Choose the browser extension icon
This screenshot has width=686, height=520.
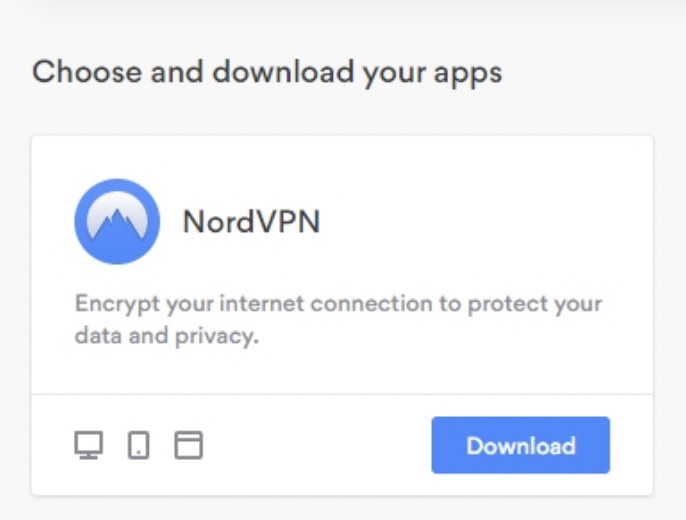click(x=189, y=445)
